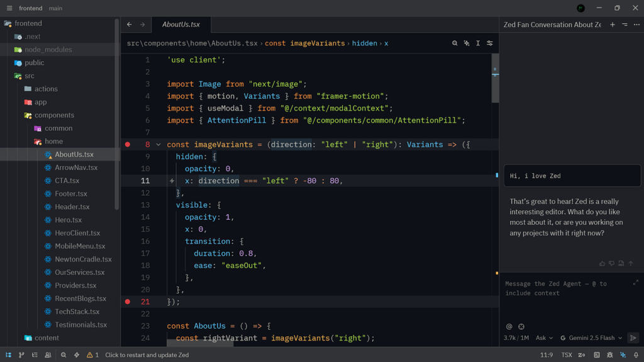Click the imageVariants breadcrumb segment
This screenshot has height=362, width=644.
[305, 43]
